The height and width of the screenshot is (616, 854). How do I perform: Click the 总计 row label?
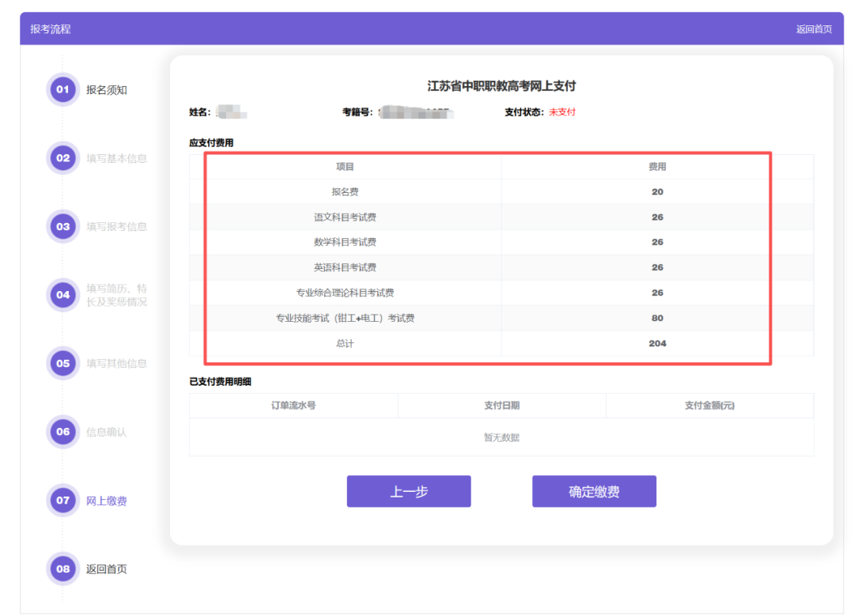point(345,343)
